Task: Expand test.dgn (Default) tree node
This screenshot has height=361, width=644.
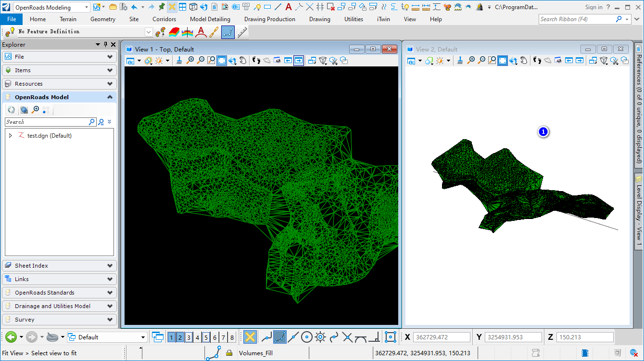Action: [x=11, y=136]
